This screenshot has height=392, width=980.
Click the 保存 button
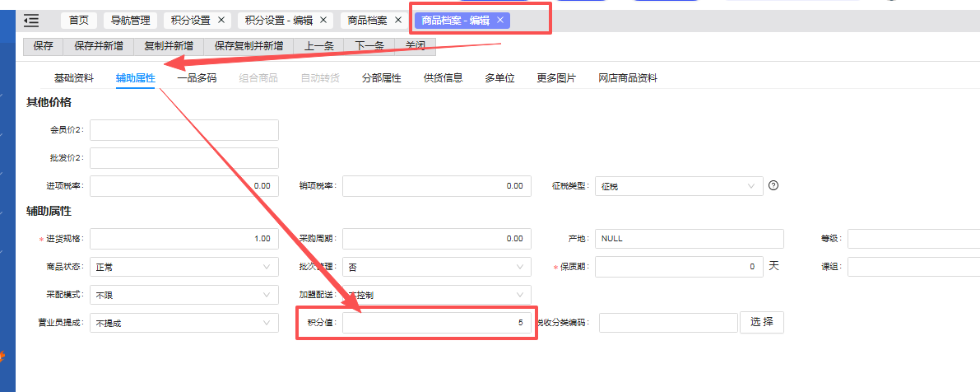[43, 46]
